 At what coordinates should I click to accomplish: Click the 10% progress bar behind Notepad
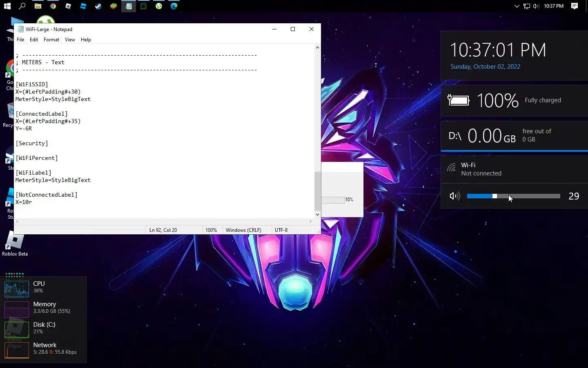click(x=333, y=200)
